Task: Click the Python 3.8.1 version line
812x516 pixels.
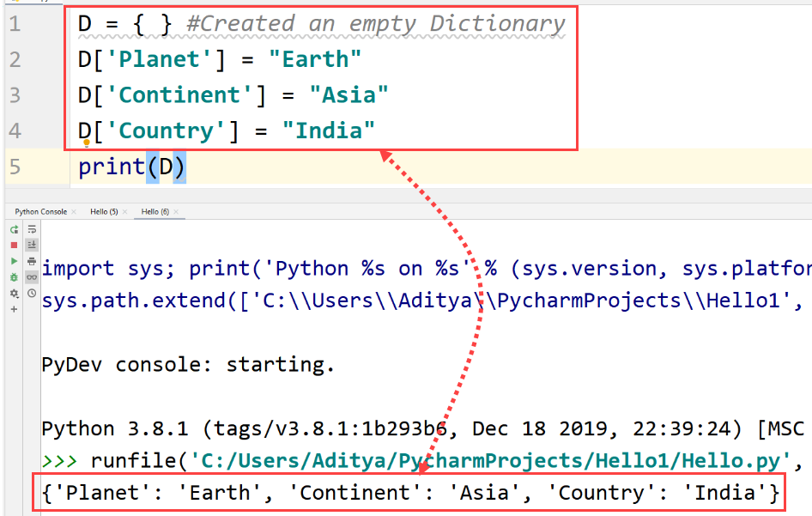Action: [422, 429]
